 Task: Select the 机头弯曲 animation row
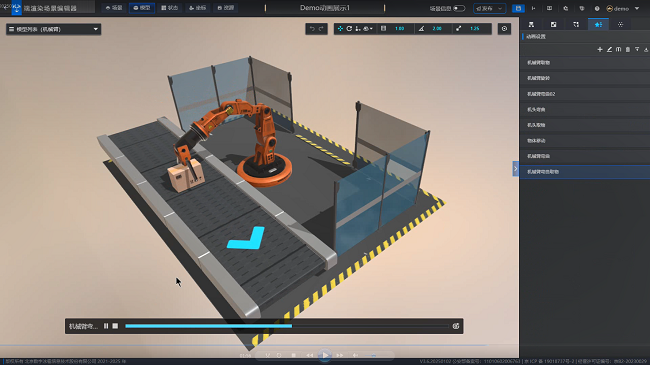585,110
